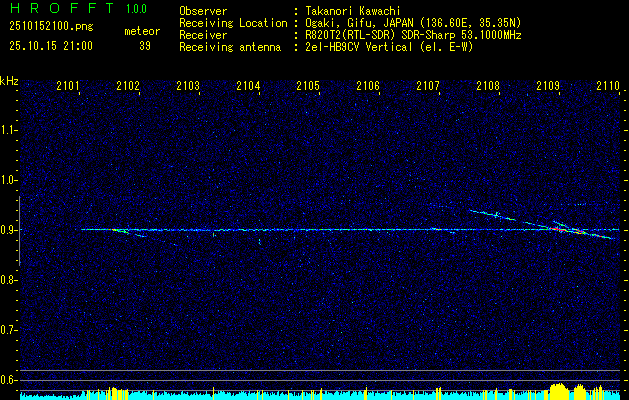The width and height of the screenshot is (629, 400).
Task: Click the large yellow signal burst after 2109
Action: (558, 390)
